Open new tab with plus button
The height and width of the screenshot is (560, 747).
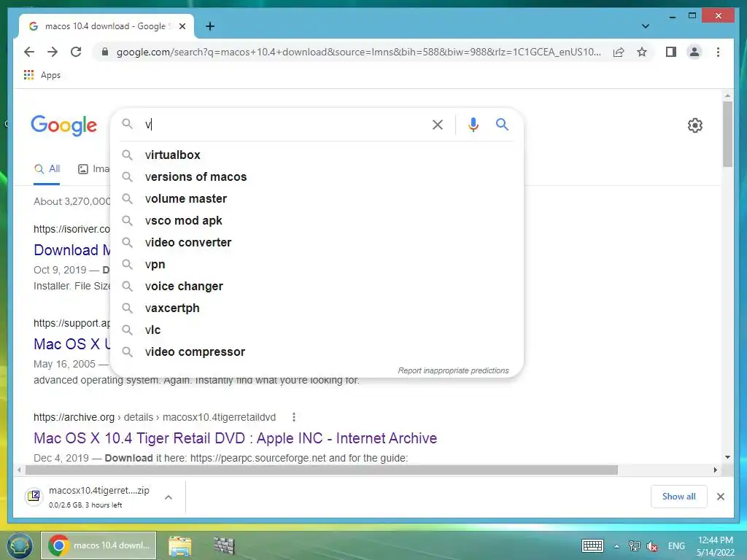point(210,26)
